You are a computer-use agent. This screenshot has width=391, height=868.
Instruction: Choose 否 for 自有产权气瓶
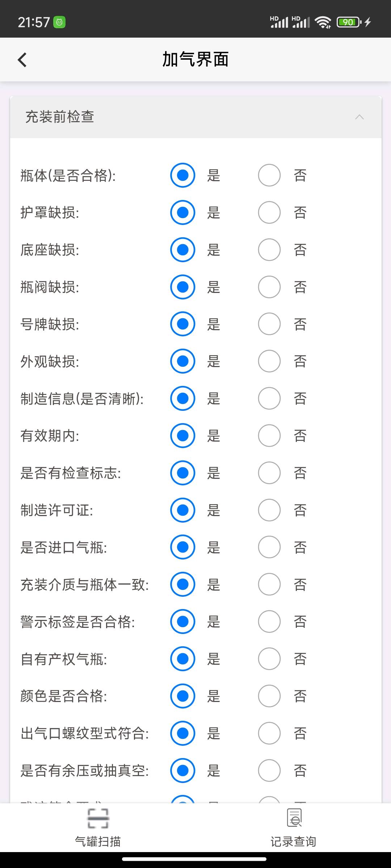[x=269, y=659]
